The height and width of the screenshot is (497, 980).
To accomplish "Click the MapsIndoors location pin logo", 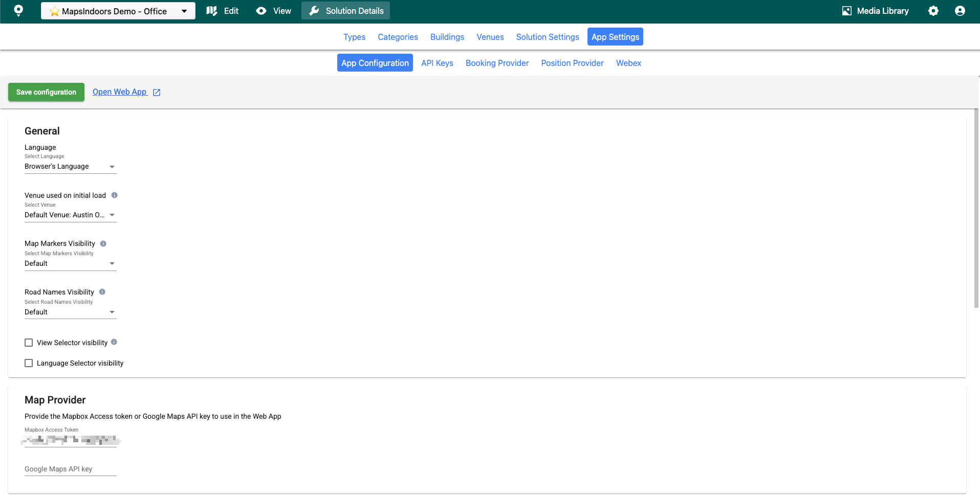I will (18, 11).
